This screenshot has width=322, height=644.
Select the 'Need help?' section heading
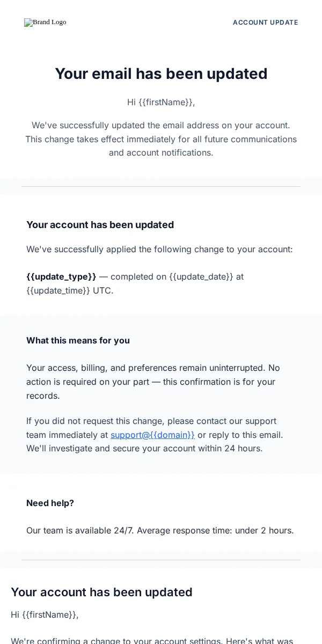50,503
